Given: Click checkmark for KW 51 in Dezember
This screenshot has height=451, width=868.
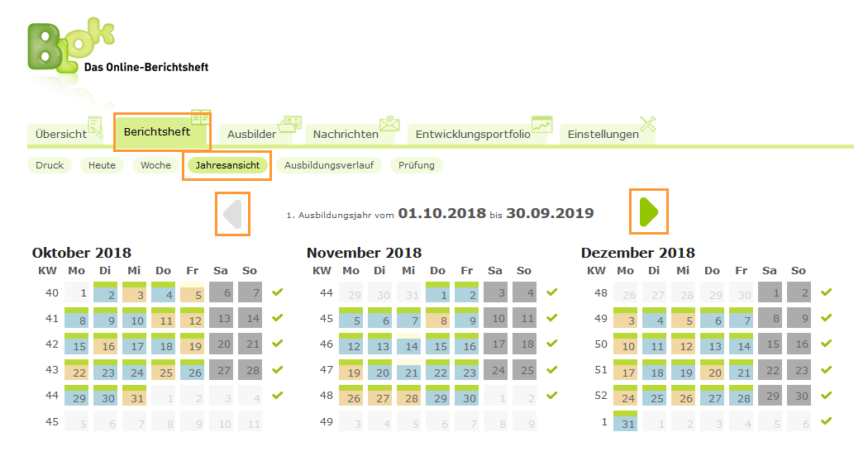Looking at the screenshot, I should (827, 369).
